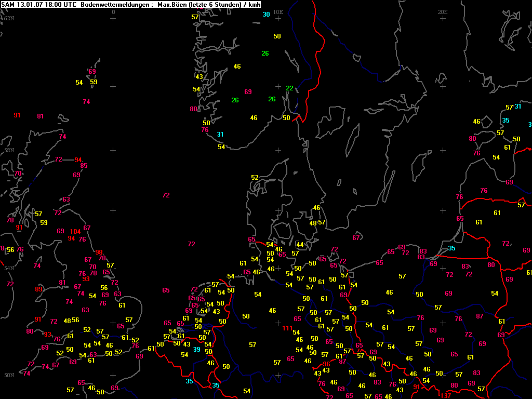Screen dimensions: 532x399
Task: Click the 10E longitude label
Action: tap(278, 11)
